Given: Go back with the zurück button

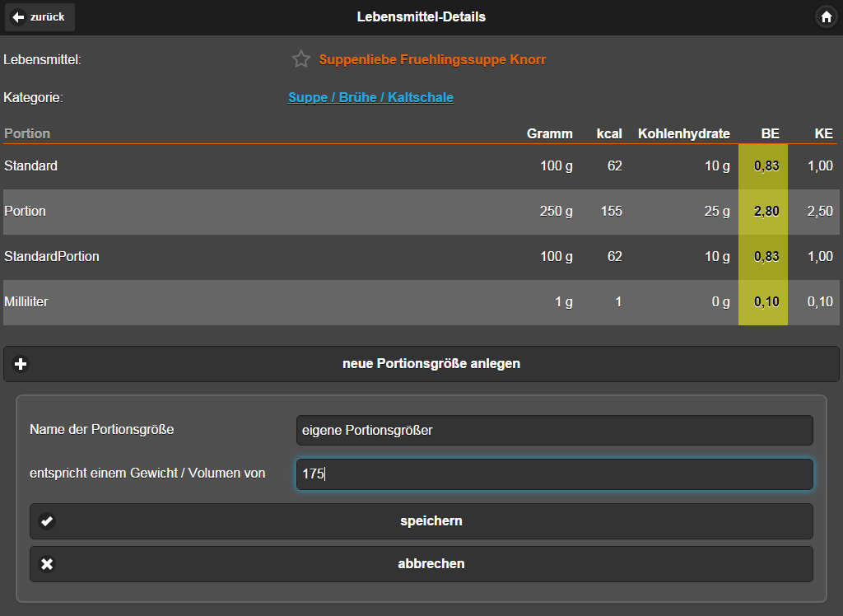Looking at the screenshot, I should (x=40, y=17).
